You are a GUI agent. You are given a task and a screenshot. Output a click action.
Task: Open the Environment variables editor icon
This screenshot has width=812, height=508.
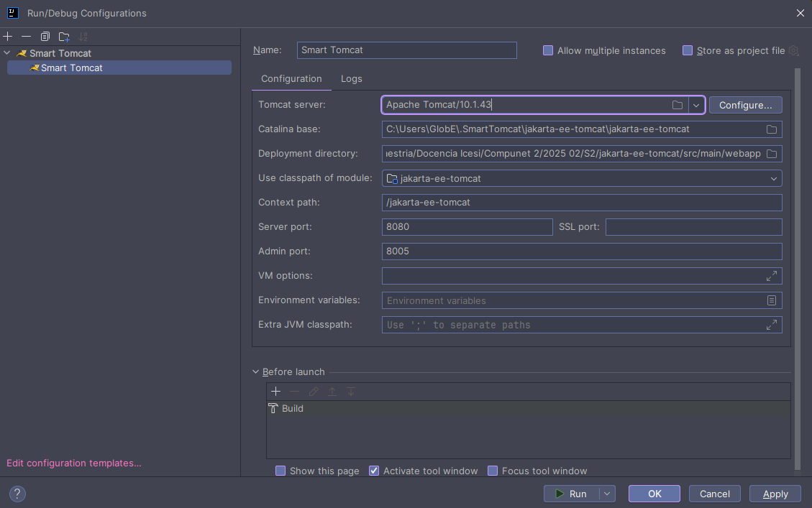coord(771,300)
